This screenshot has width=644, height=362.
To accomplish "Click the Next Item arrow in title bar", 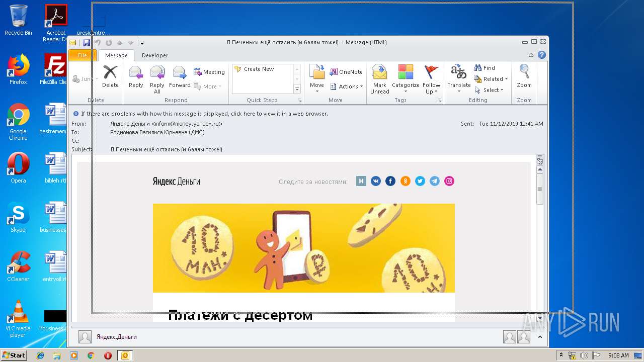I will click(x=131, y=43).
